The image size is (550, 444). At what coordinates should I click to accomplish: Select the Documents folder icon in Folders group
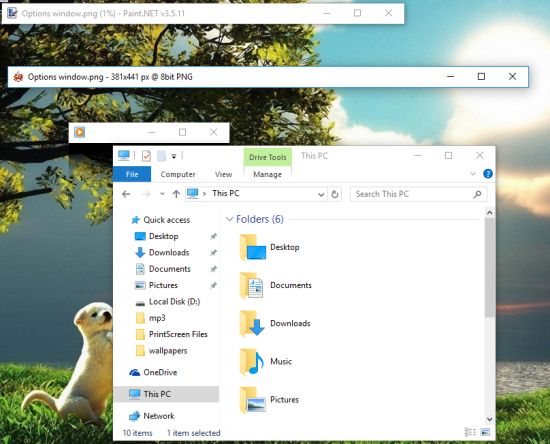coord(252,285)
